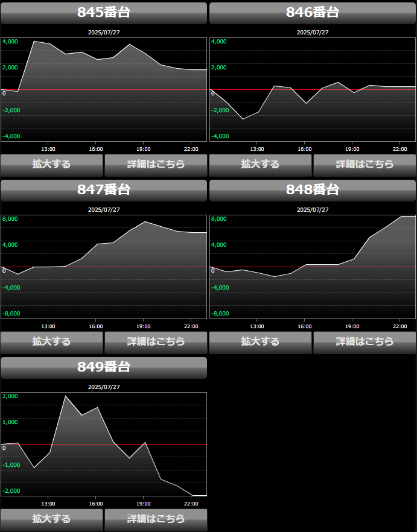
Task: Click 詳細はこちら under the 848番台 graph
Action: coord(364,343)
